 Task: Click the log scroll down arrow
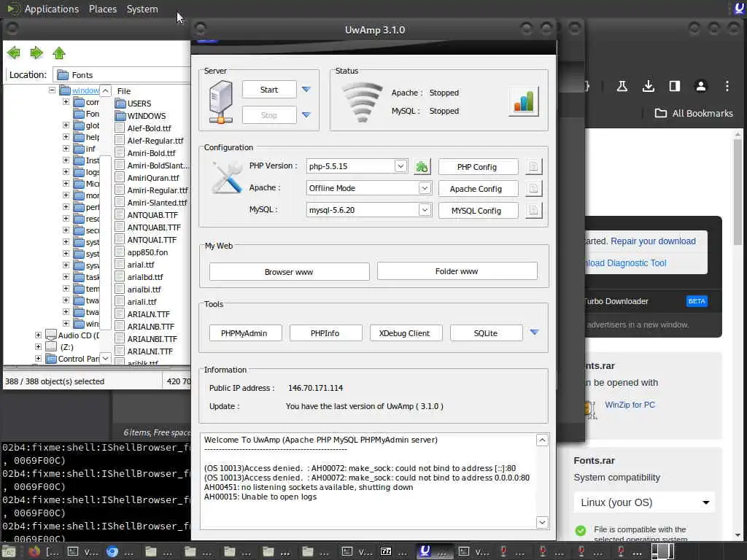click(x=542, y=522)
